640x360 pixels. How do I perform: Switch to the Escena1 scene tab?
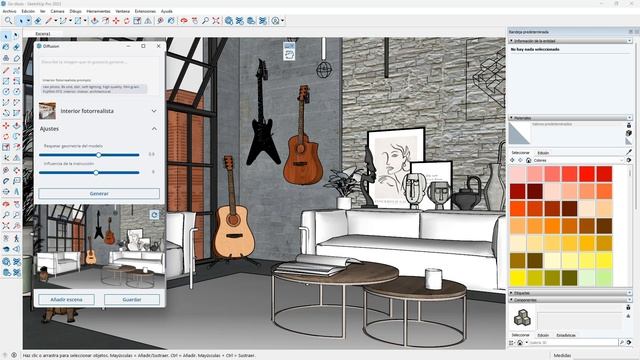point(43,33)
